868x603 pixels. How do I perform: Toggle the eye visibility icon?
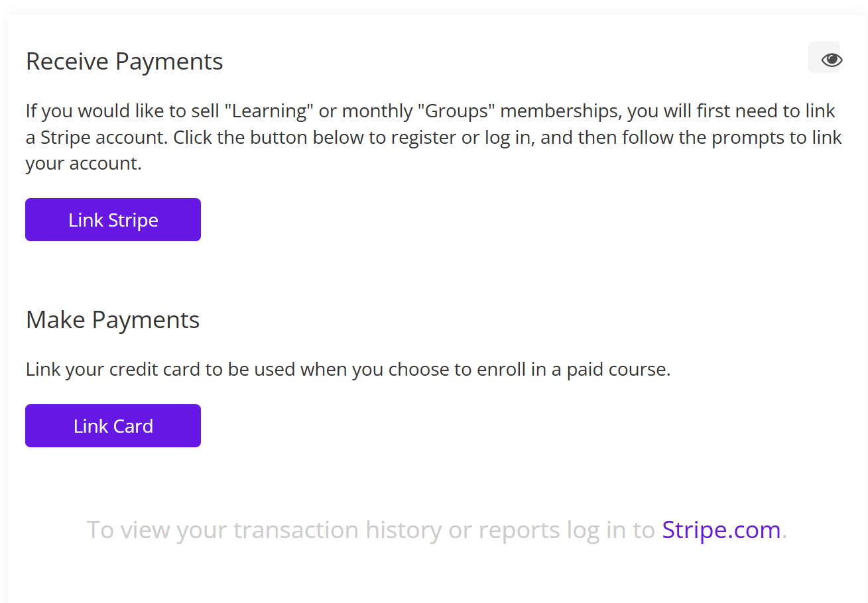click(824, 58)
